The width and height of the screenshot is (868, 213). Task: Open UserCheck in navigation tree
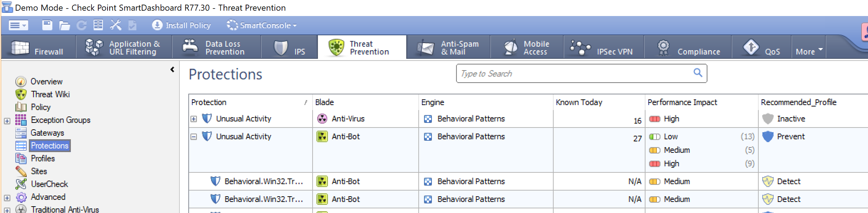[49, 184]
